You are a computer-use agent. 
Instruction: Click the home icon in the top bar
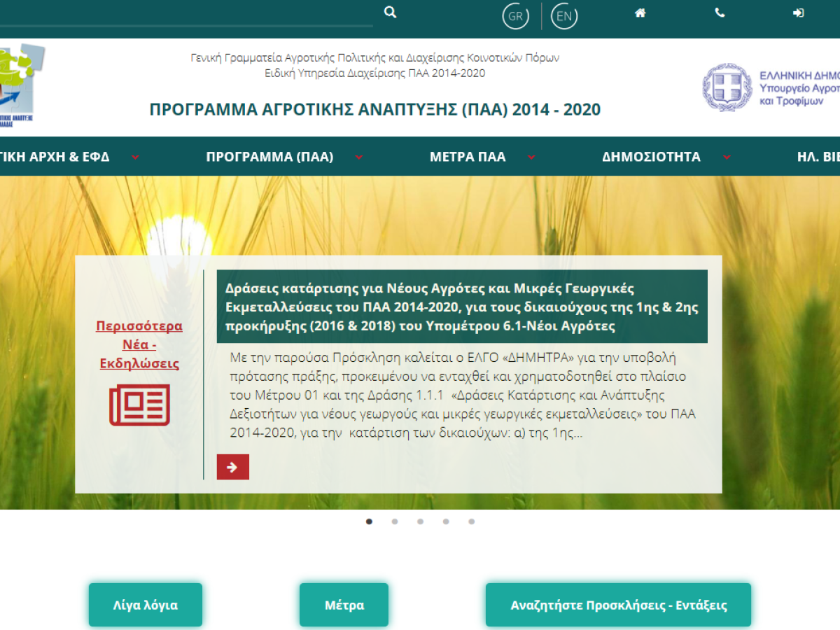(640, 12)
